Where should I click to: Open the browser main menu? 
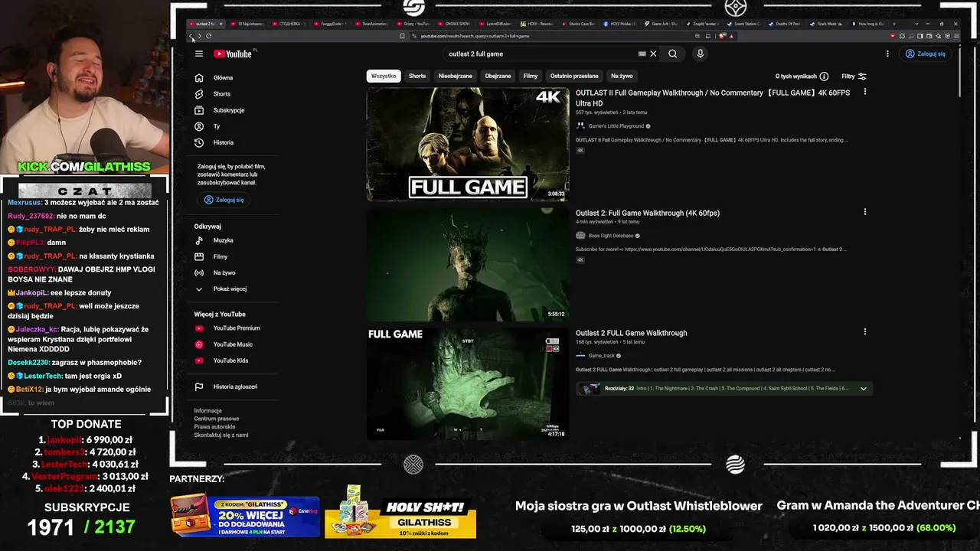click(x=955, y=36)
